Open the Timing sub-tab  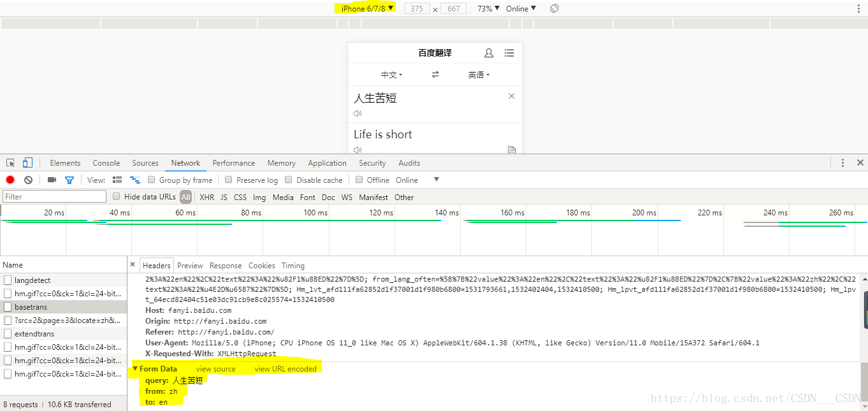(x=293, y=265)
